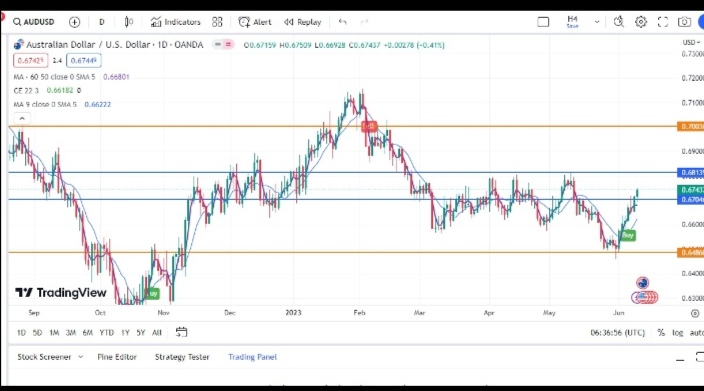The image size is (704, 391).
Task: Add symbol to compare with plus icon
Action: (75, 22)
